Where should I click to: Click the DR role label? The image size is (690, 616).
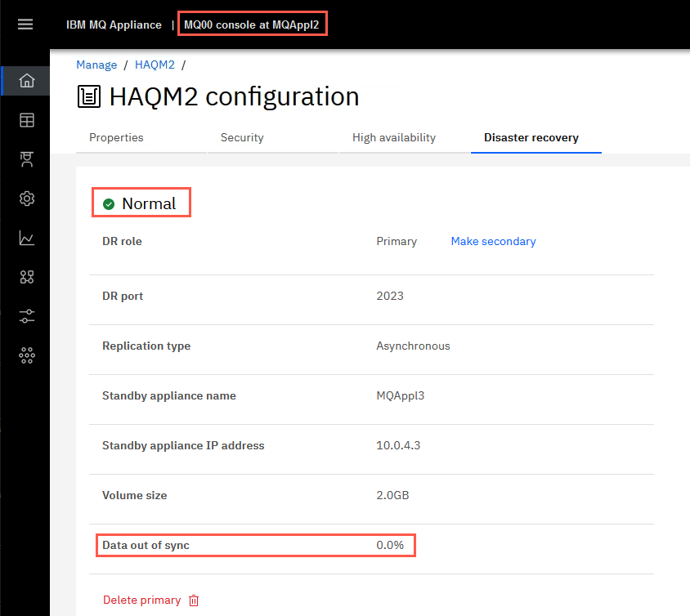coord(122,241)
